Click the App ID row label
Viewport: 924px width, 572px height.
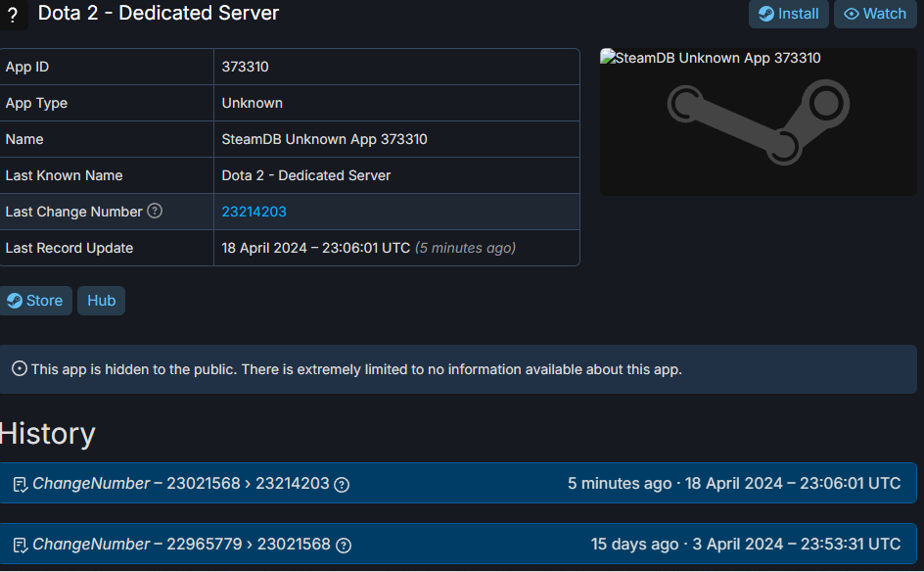(x=27, y=67)
